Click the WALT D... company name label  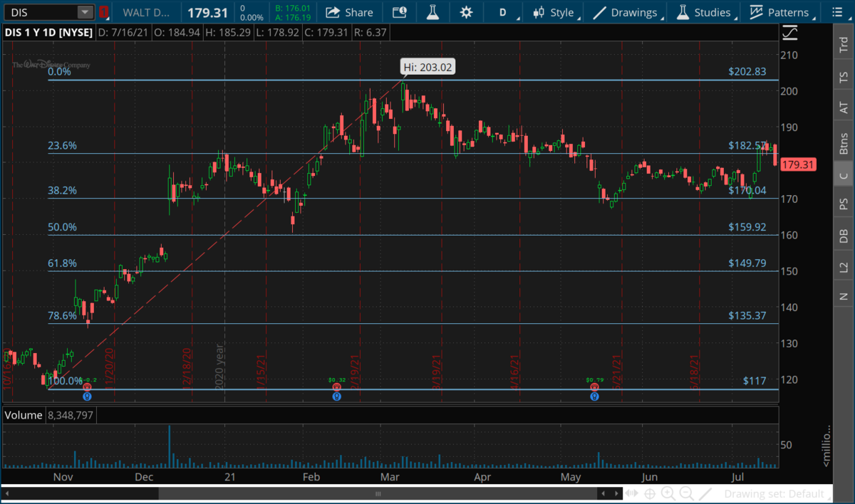145,12
